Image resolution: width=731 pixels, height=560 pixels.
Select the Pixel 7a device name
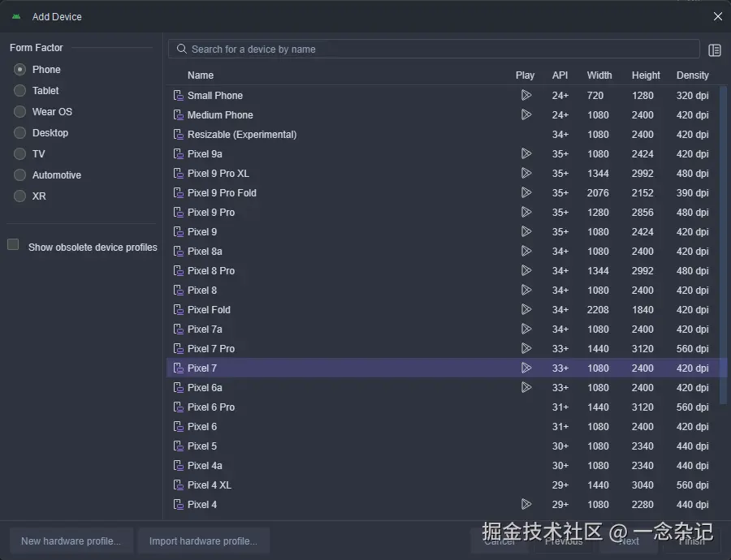tap(205, 330)
